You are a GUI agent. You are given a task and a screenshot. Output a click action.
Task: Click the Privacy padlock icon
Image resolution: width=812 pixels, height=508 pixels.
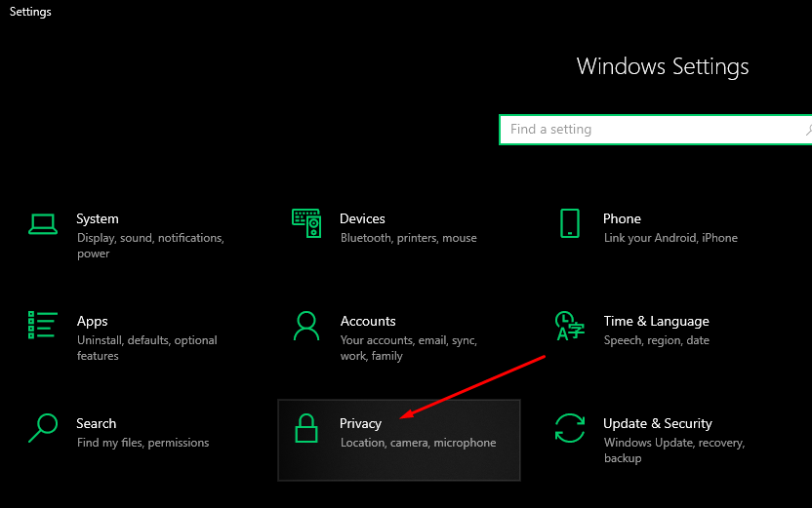306,428
